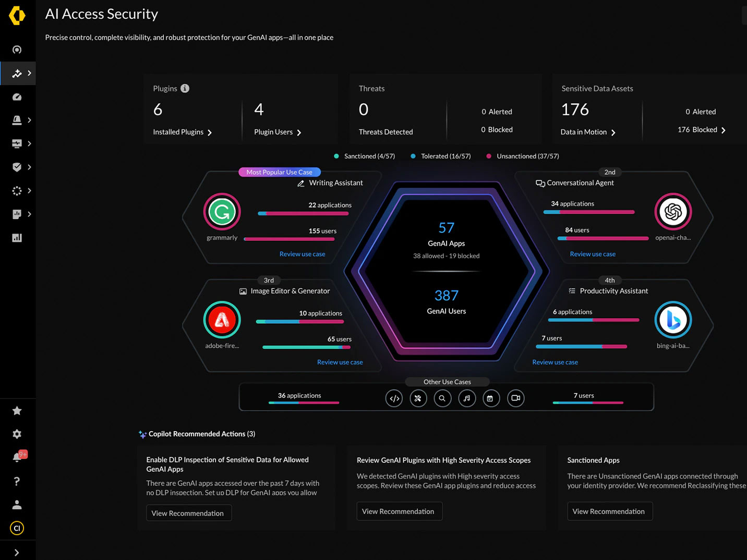Open the OpenAI ChatGPT app icon
747x560 pixels.
[673, 212]
